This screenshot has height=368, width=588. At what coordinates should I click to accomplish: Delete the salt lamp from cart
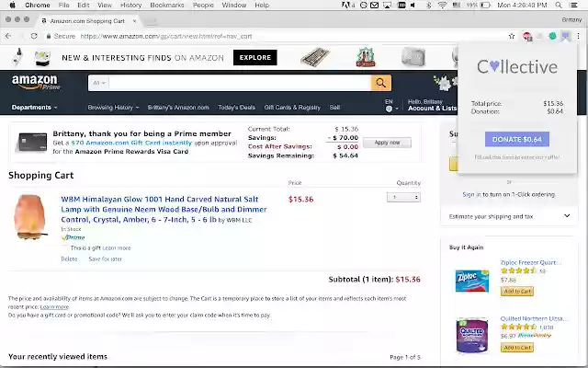click(x=69, y=259)
